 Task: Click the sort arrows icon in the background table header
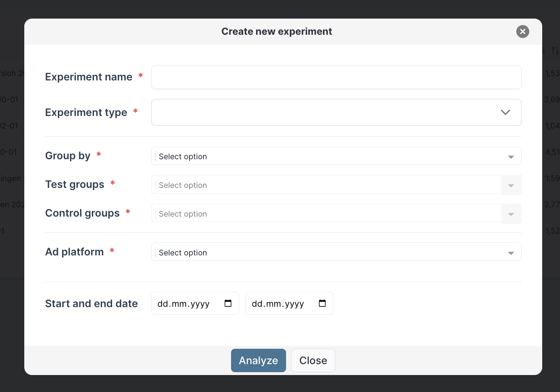555,51
